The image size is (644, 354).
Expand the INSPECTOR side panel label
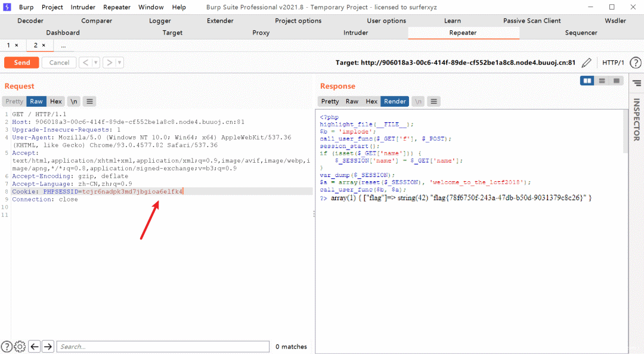tap(637, 120)
